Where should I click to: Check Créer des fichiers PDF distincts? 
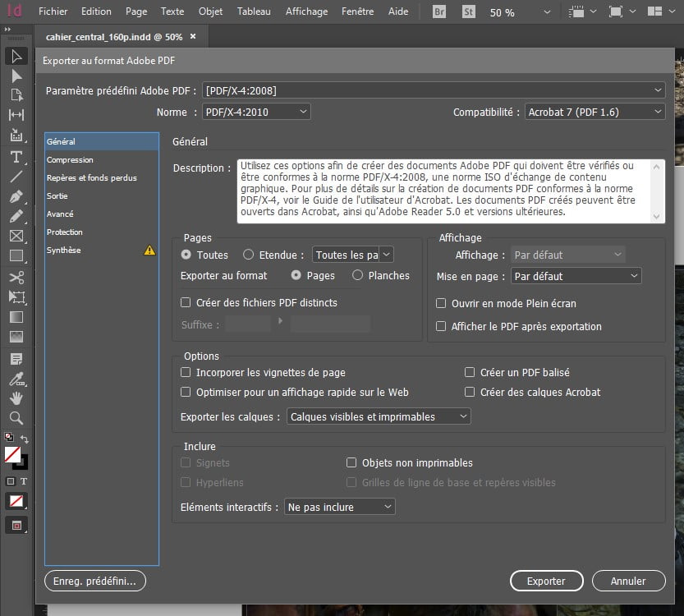coord(186,302)
